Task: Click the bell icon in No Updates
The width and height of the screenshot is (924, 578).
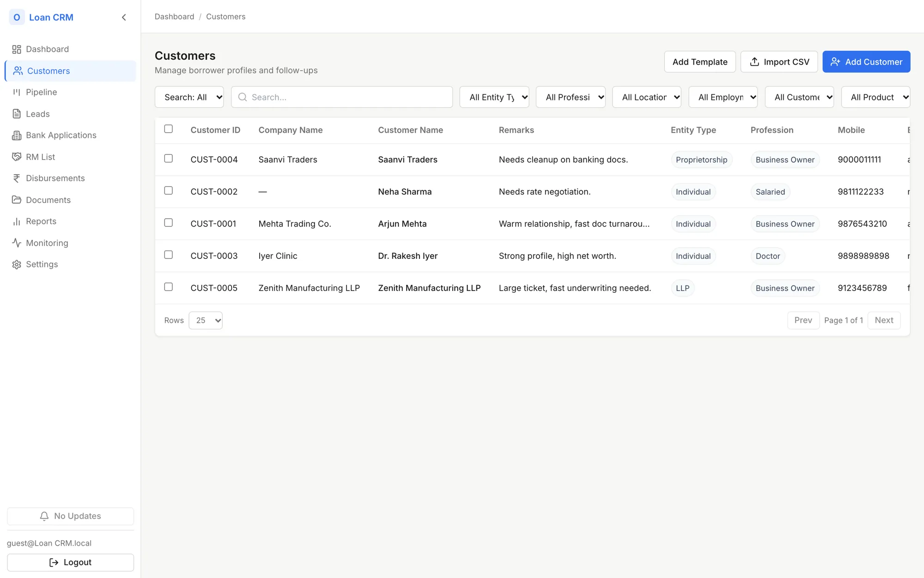Action: (44, 516)
